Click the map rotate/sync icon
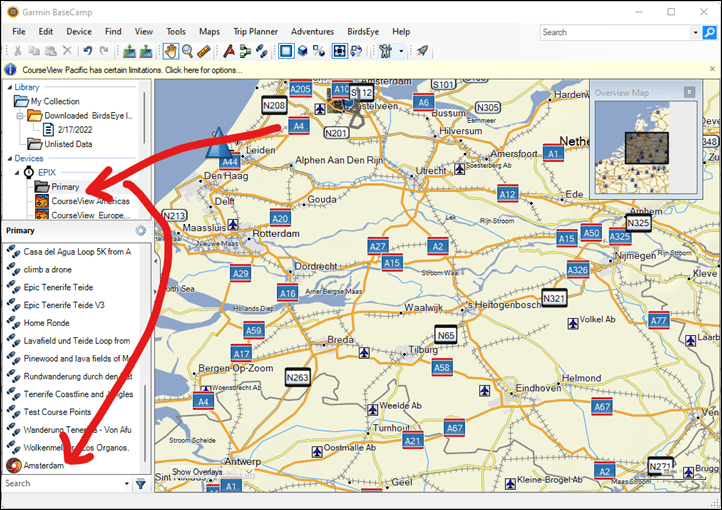The image size is (722, 510). 356,51
